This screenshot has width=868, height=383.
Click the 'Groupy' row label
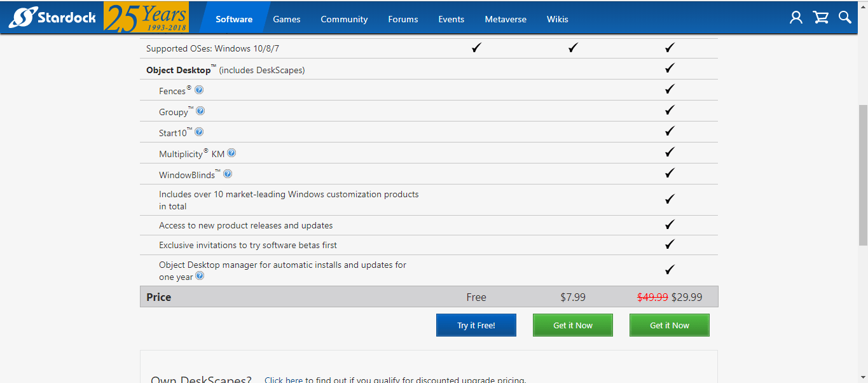pos(174,112)
